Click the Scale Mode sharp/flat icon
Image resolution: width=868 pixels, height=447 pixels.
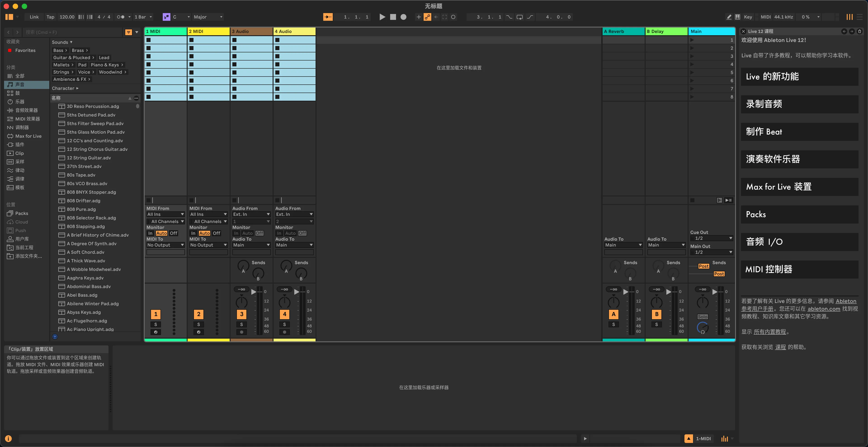[166, 17]
